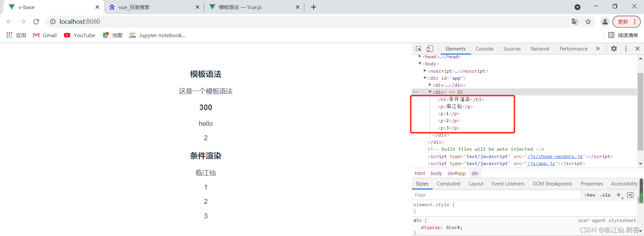Open the Properties pane tab
644x236 pixels.
point(592,183)
